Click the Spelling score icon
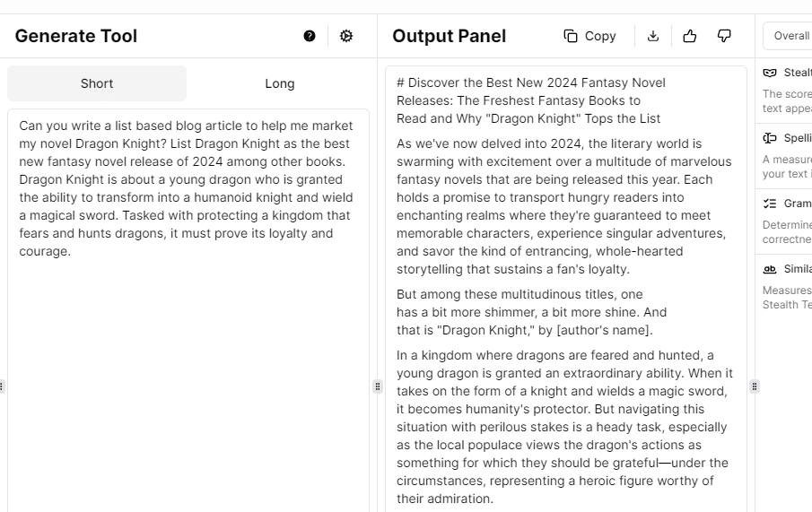812x512 pixels. [770, 138]
